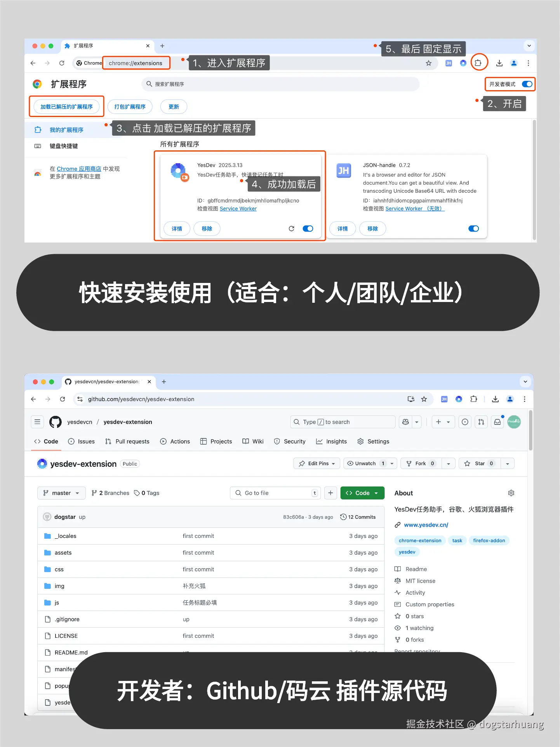Open GitHub notifications inbox
Viewport: 560px width, 747px height.
point(497,422)
